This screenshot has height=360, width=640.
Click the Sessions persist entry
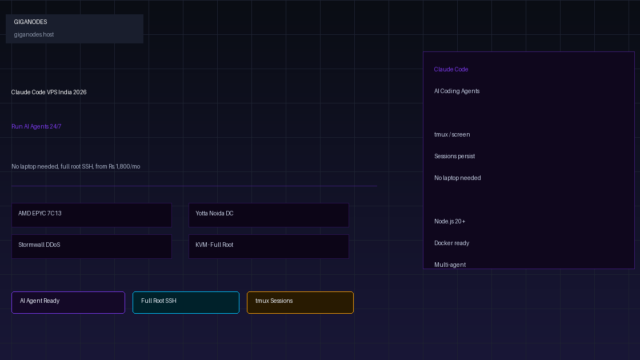454,156
